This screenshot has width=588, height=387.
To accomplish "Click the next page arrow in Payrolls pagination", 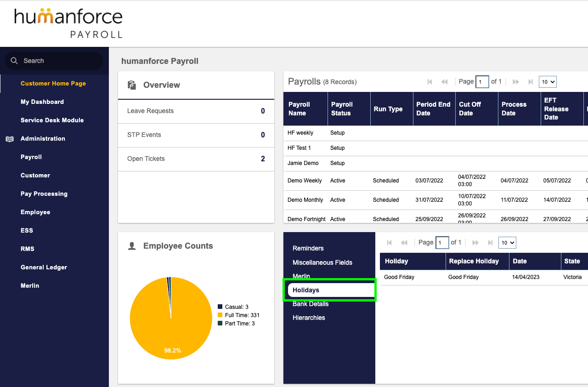I will 515,81.
